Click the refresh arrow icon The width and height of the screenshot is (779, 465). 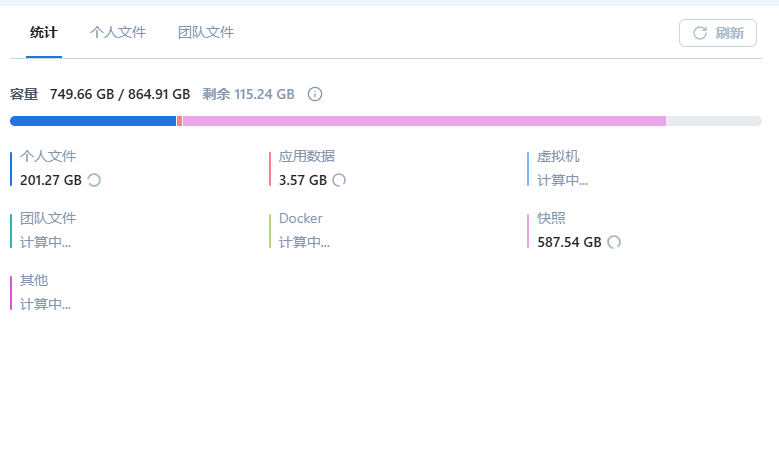click(700, 33)
